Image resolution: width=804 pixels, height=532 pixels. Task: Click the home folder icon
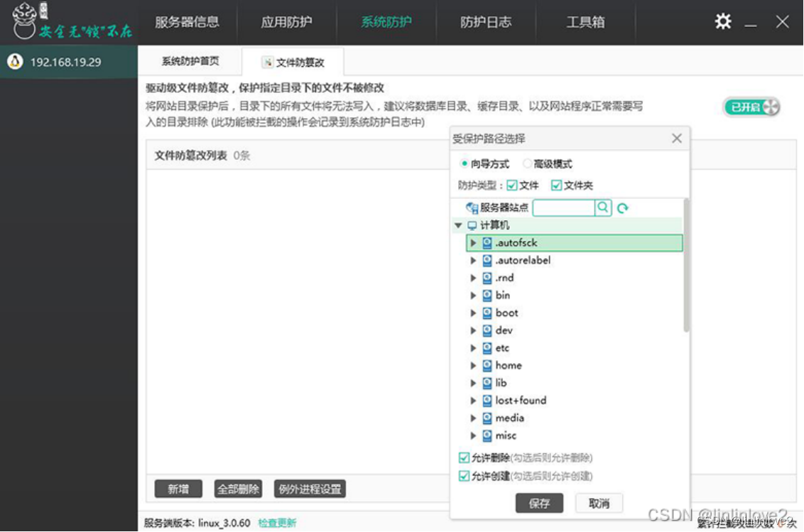point(487,365)
